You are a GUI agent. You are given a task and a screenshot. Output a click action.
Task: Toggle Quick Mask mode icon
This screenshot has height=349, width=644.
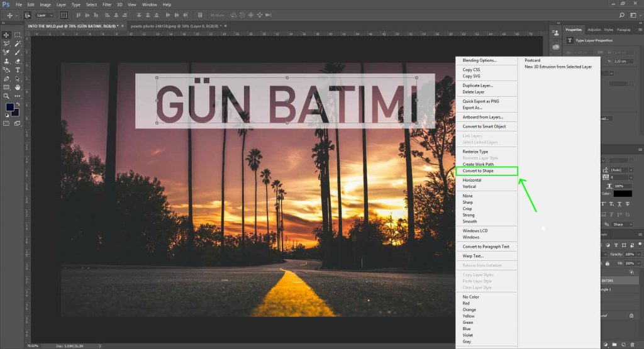pos(6,123)
